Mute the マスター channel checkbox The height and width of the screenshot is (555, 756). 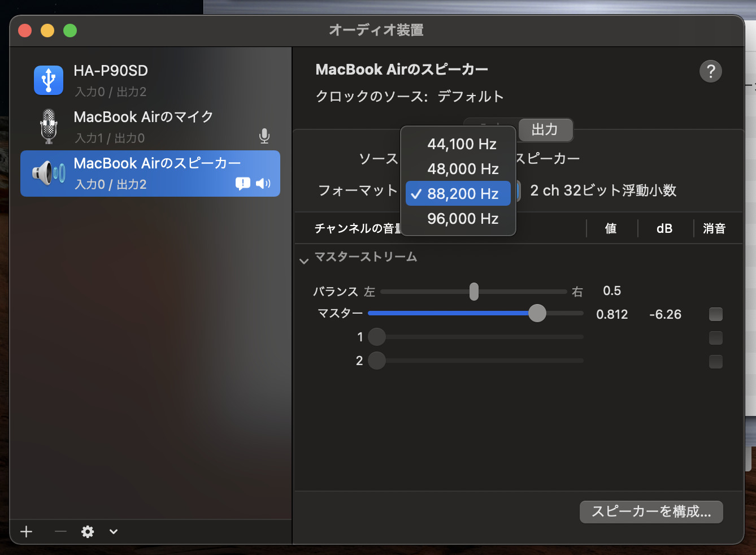click(715, 314)
